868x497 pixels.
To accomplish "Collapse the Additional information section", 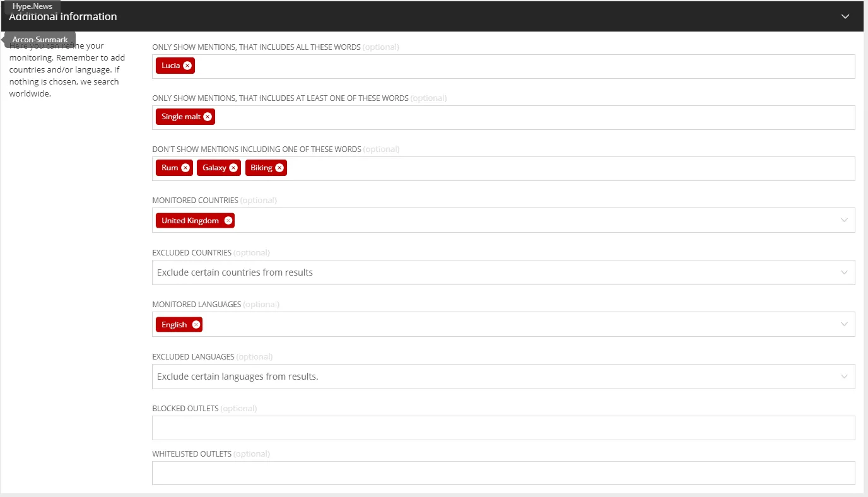I will point(845,16).
